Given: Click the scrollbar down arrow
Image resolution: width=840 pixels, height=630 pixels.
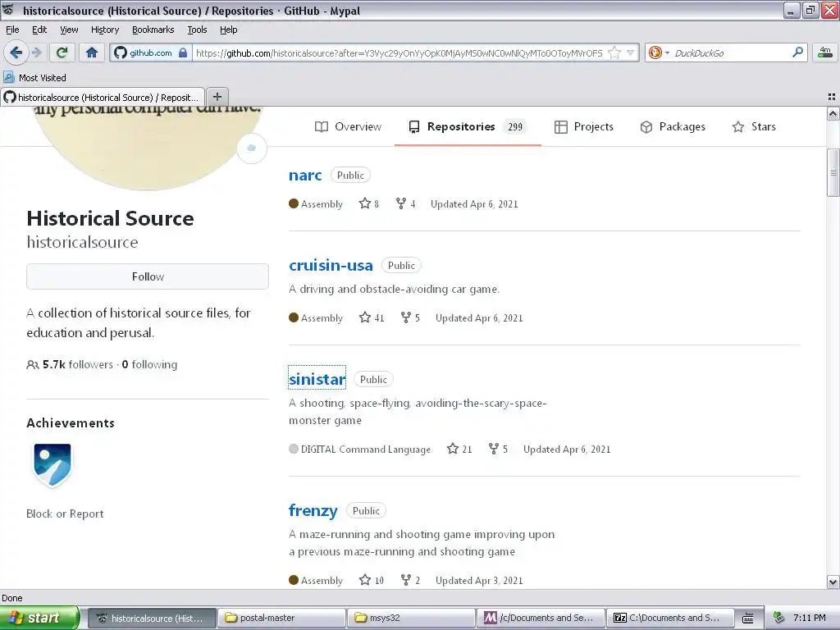Looking at the screenshot, I should [833, 582].
